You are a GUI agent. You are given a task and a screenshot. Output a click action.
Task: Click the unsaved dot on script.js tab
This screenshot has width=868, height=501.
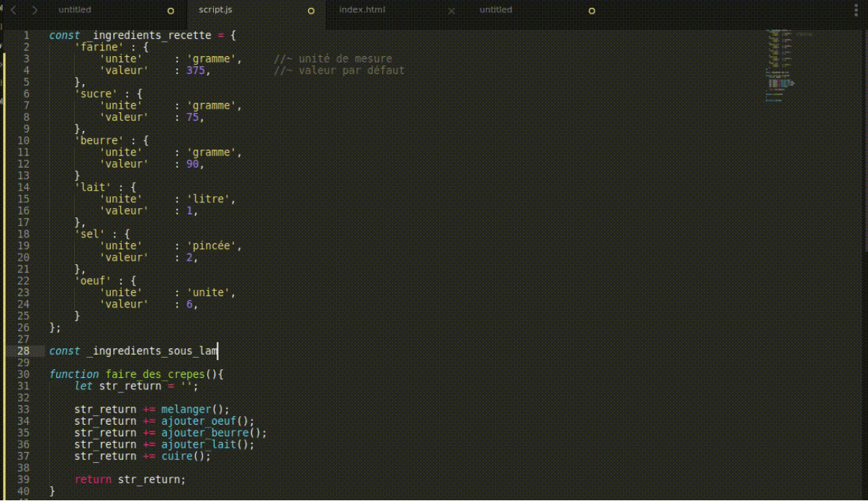point(311,11)
